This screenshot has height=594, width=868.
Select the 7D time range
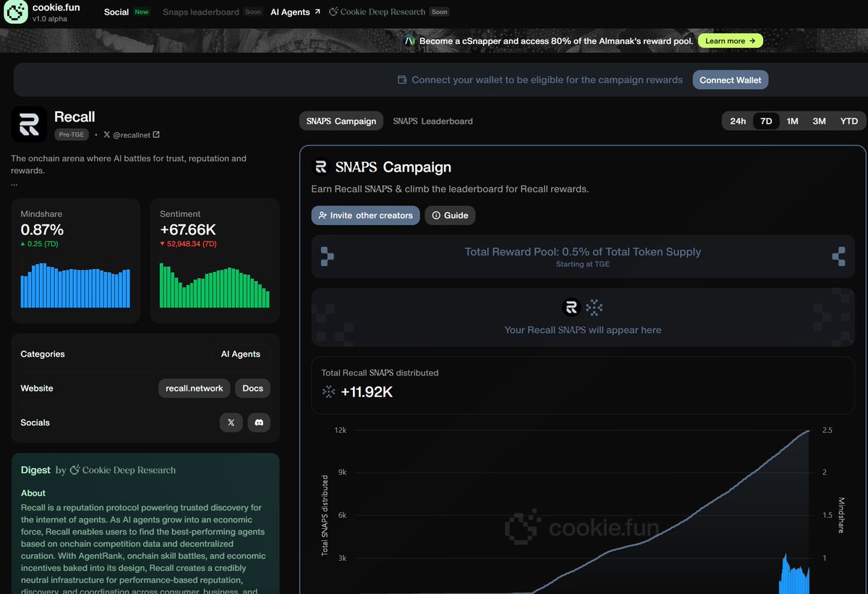point(766,121)
